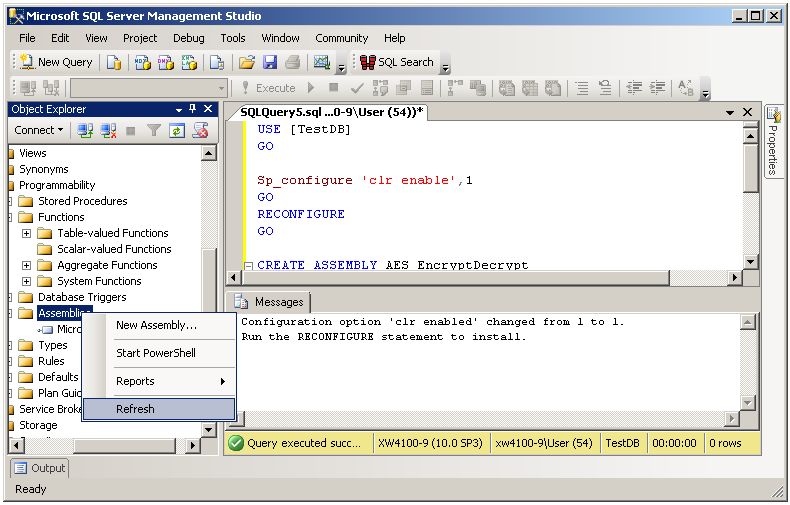Click the New Query toolbar button

click(x=56, y=62)
